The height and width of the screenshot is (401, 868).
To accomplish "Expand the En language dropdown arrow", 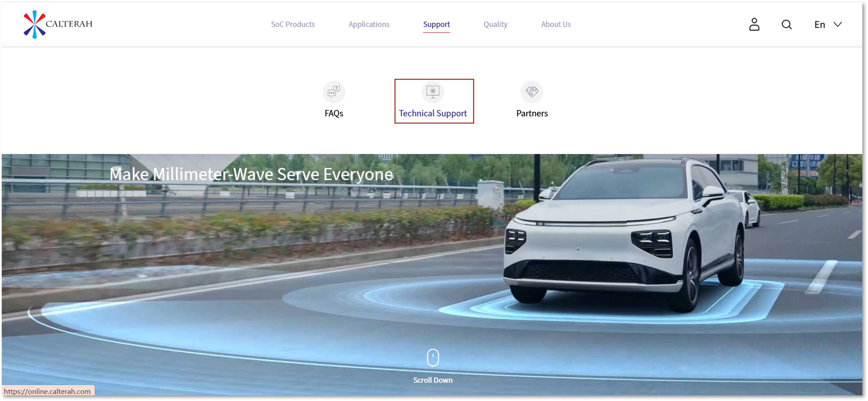I will point(837,24).
